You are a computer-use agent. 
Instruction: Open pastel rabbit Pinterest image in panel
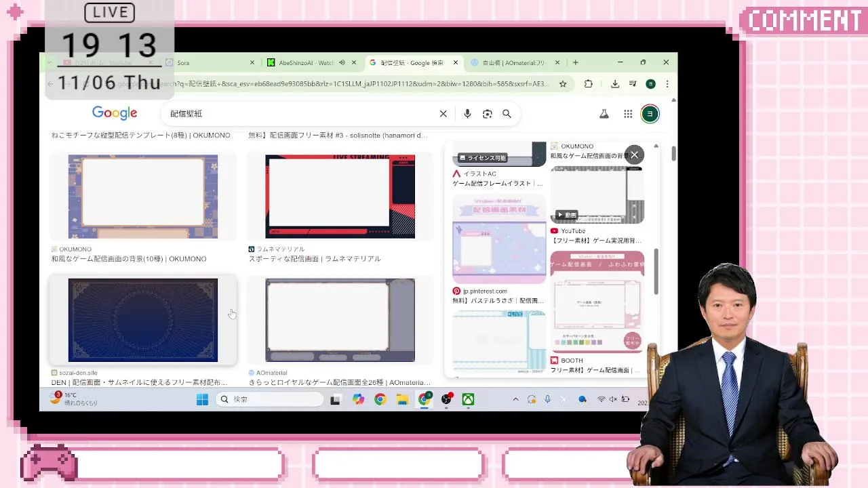click(499, 240)
